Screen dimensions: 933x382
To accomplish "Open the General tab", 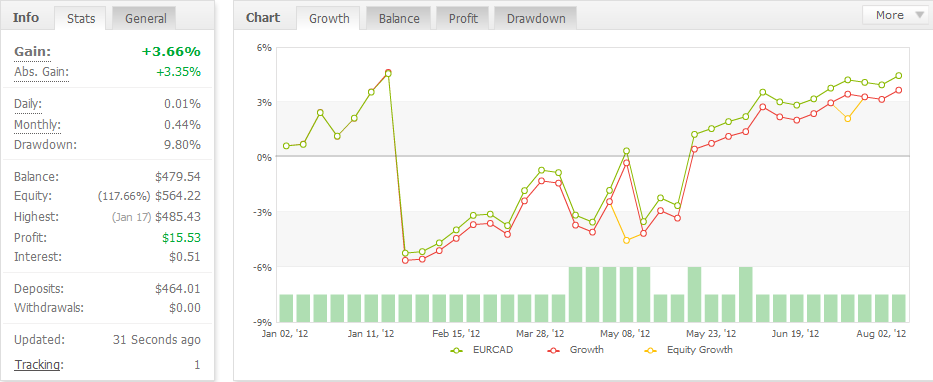I will point(144,18).
